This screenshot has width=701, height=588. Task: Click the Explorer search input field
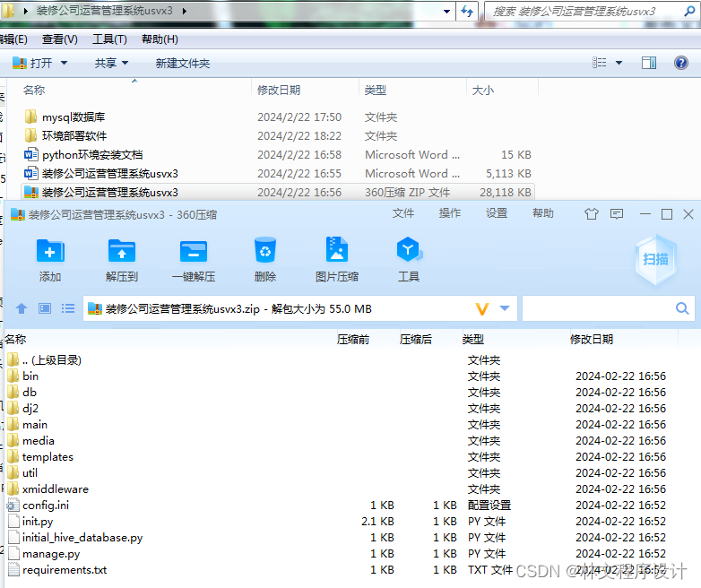585,11
